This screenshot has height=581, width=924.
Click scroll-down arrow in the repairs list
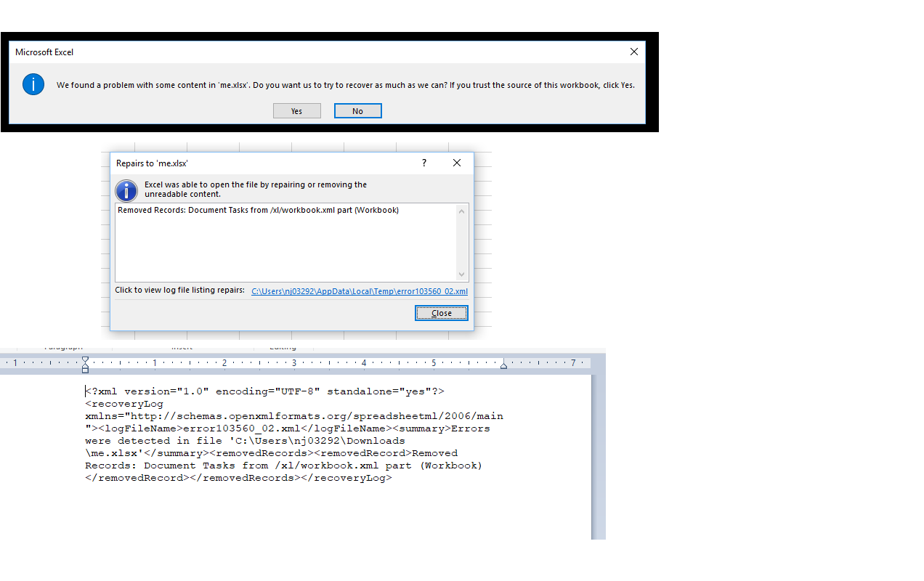[461, 275]
